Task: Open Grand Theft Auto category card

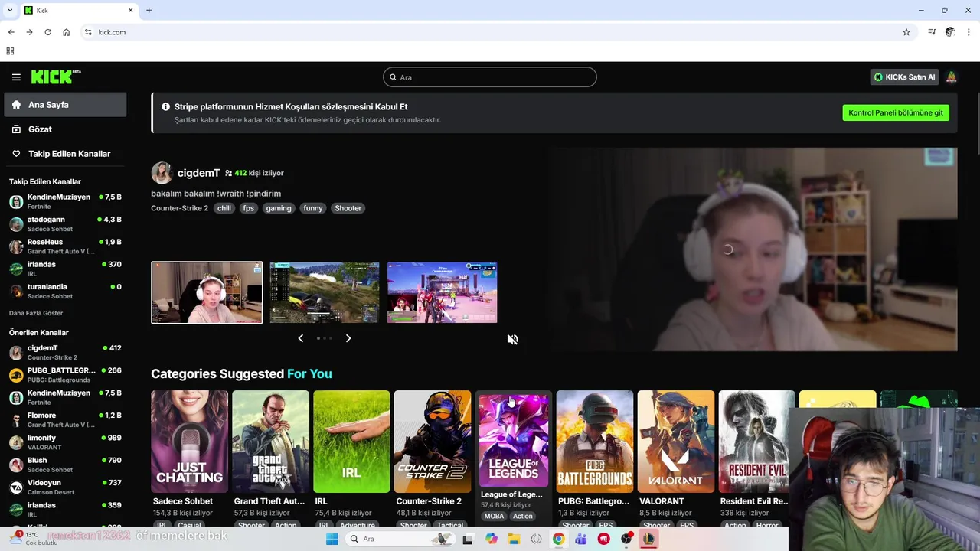Action: tap(270, 442)
